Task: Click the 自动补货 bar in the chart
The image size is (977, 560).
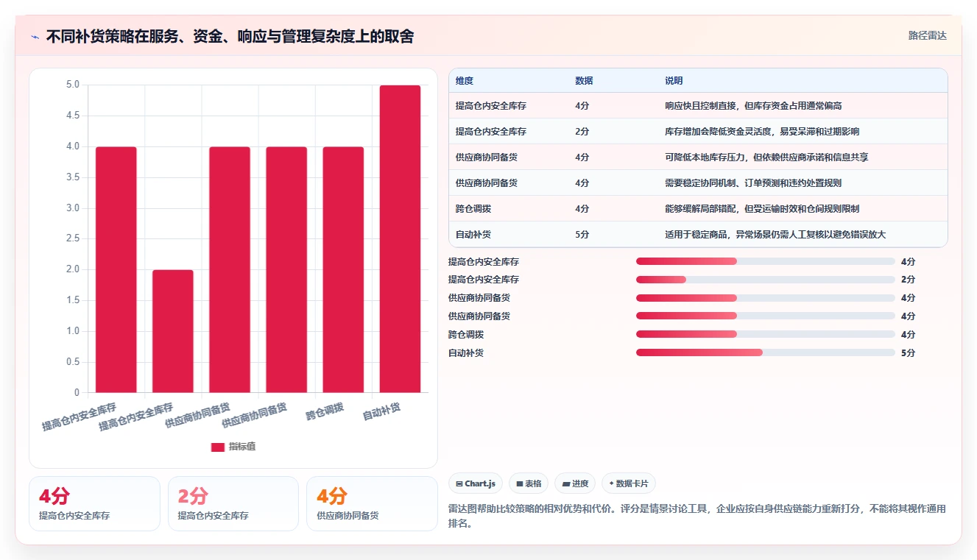Action: point(401,238)
